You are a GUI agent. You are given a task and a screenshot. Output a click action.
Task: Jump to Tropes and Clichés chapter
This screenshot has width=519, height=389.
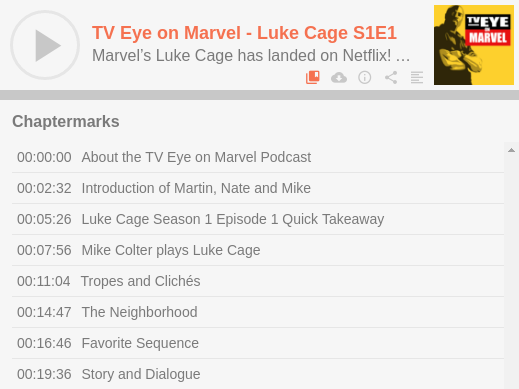(258, 281)
